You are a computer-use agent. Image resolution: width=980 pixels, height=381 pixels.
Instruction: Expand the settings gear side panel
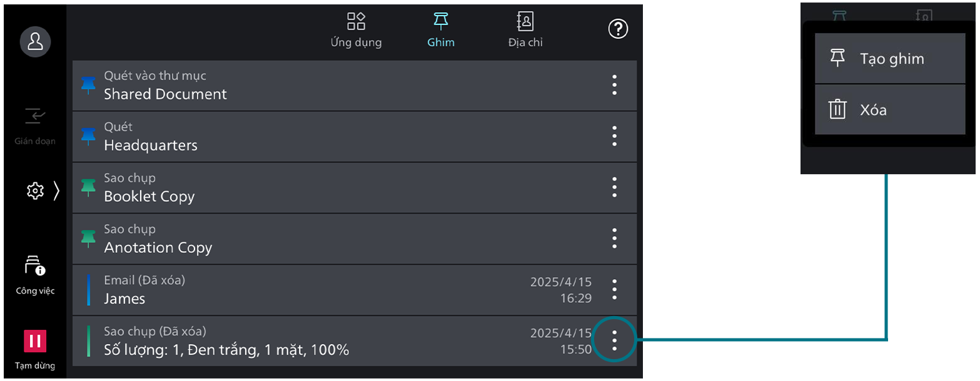[43, 190]
